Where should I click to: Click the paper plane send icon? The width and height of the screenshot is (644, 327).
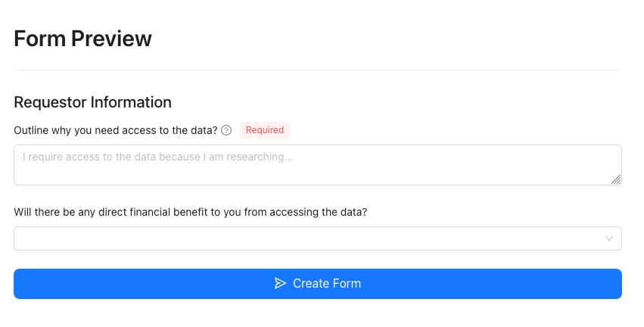pyautogui.click(x=280, y=283)
